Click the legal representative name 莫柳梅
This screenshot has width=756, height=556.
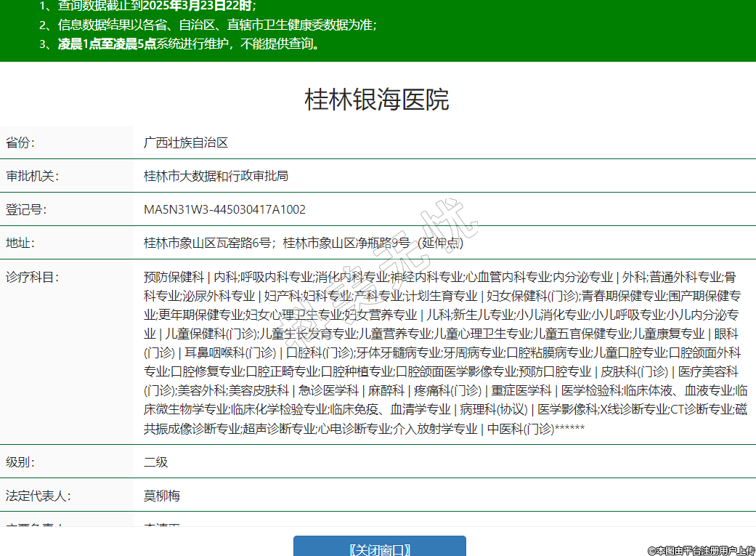(162, 496)
